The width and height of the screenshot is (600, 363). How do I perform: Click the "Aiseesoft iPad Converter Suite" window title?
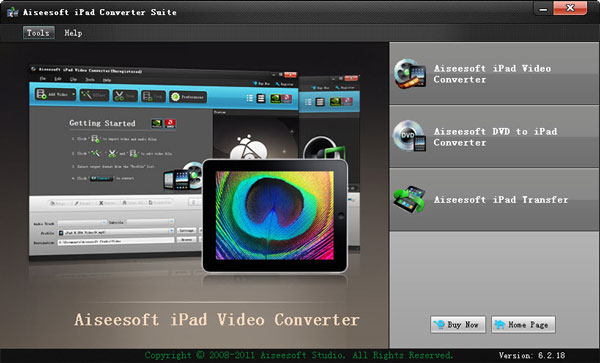click(100, 12)
